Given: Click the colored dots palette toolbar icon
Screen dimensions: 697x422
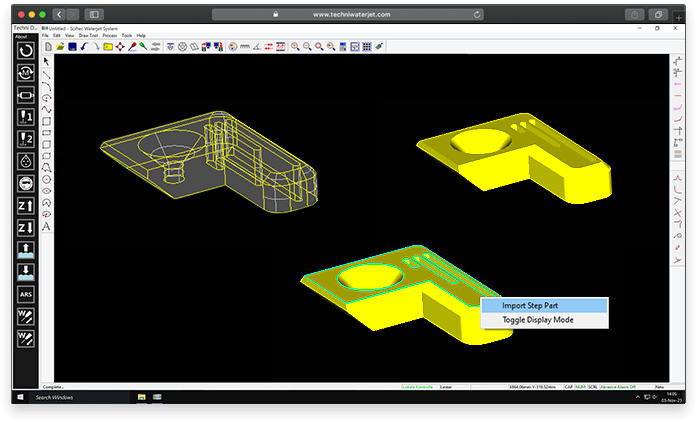Looking at the screenshot, I should point(233,47).
